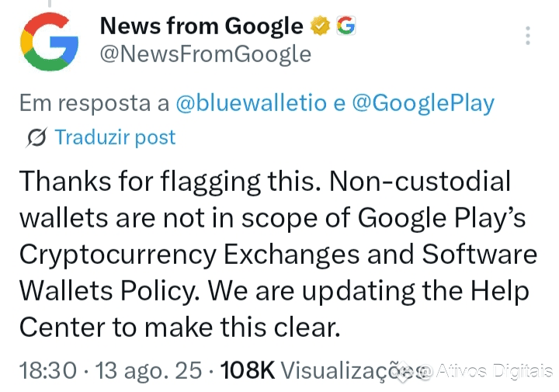Click the News from Google display name

pyautogui.click(x=201, y=26)
